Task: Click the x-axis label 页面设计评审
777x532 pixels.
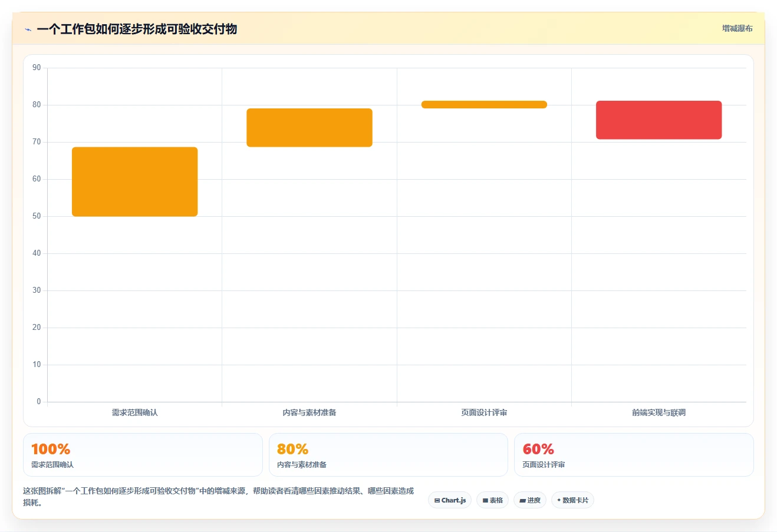Action: tap(484, 412)
